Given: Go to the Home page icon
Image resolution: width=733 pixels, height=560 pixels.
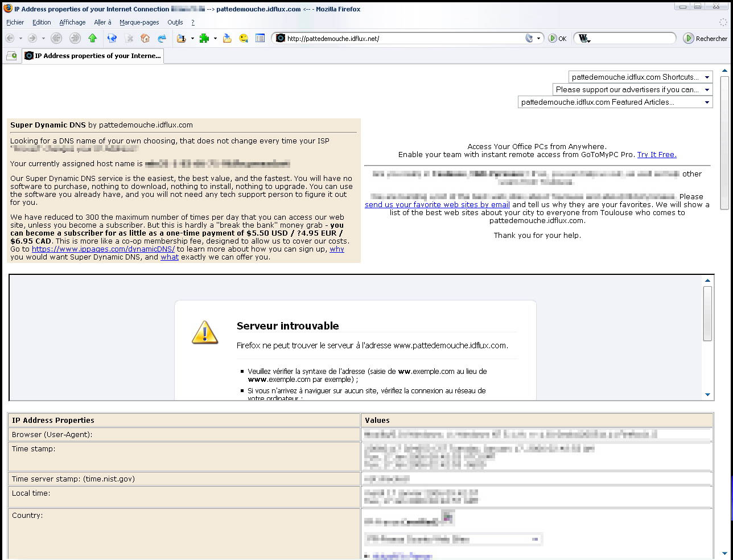Looking at the screenshot, I should [x=145, y=38].
